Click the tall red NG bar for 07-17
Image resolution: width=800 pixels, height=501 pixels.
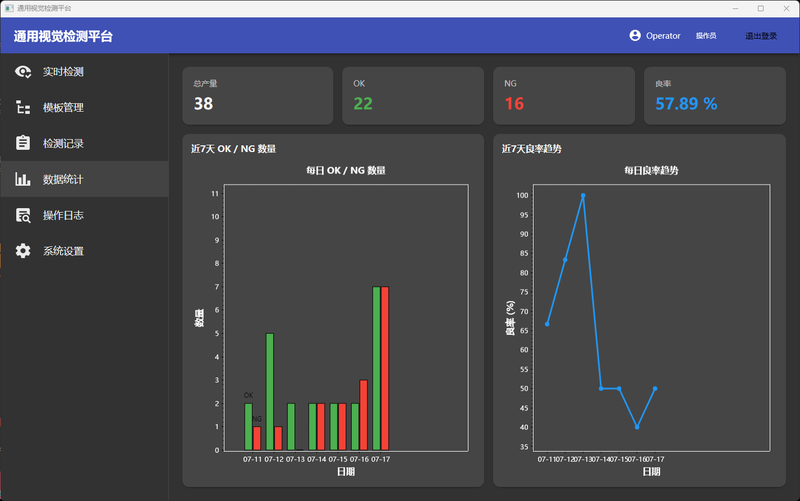pyautogui.click(x=385, y=368)
